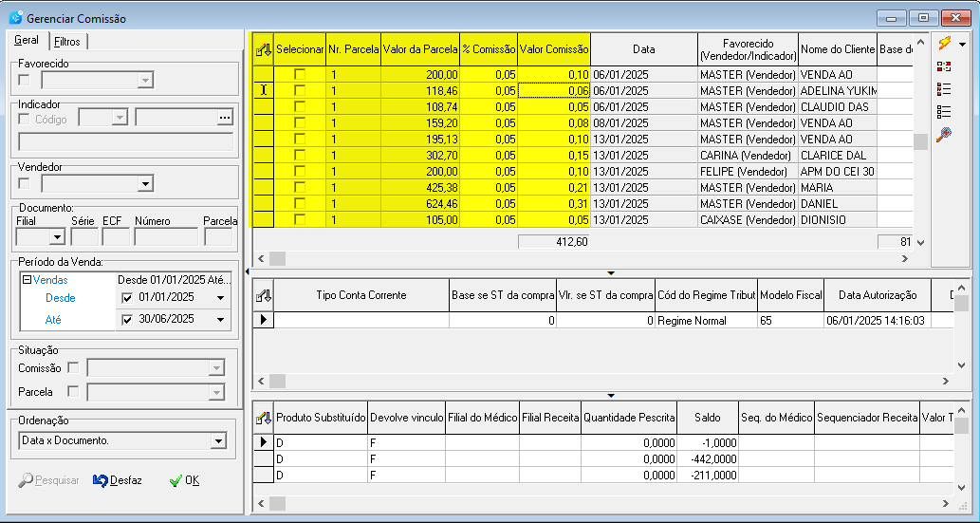Enable the Vendedor checkbox
Screen dimensions: 980x523
click(x=24, y=183)
